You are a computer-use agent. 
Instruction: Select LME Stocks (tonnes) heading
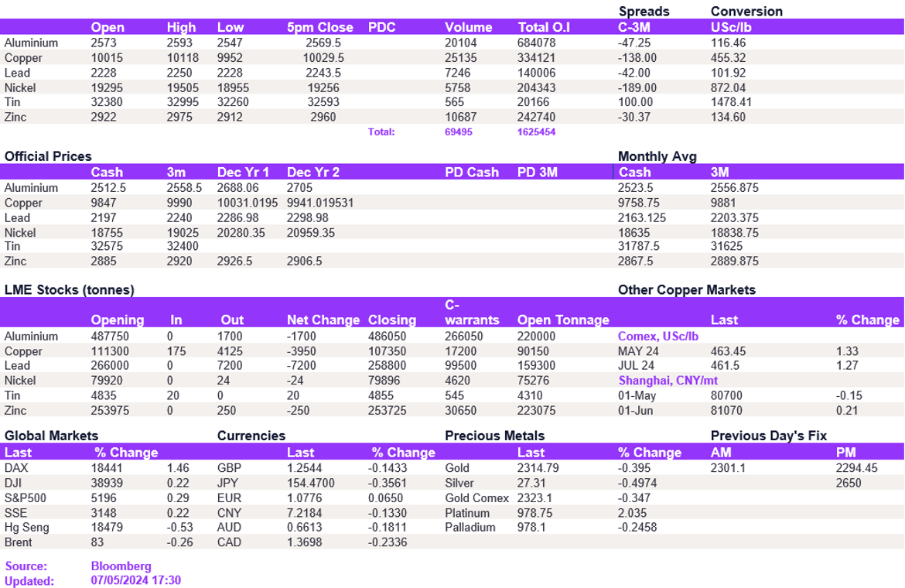click(70, 290)
